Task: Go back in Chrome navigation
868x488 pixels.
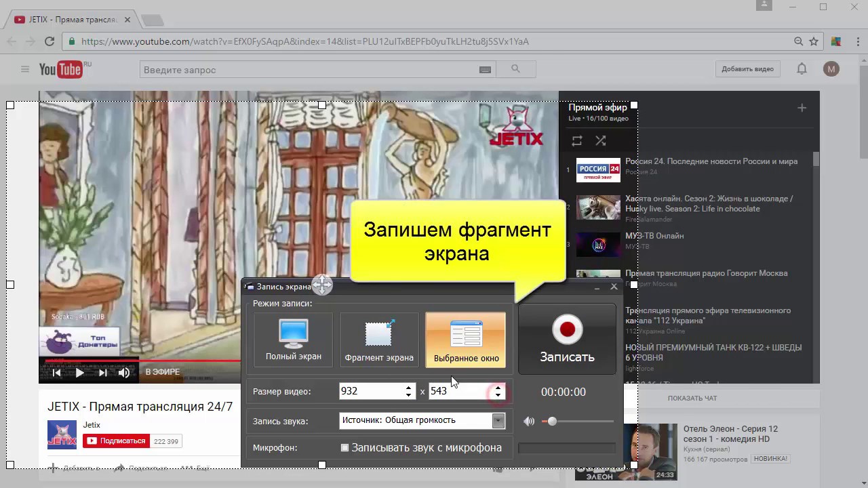Action: point(12,41)
